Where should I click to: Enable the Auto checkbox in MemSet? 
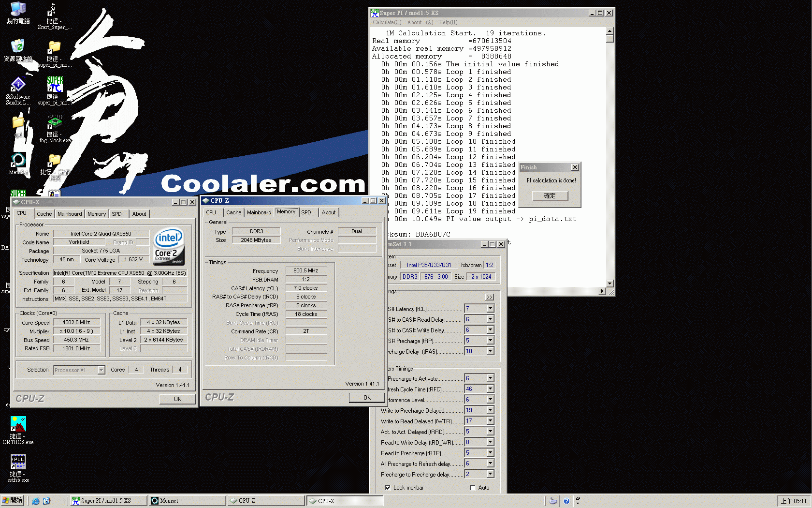[x=473, y=488]
